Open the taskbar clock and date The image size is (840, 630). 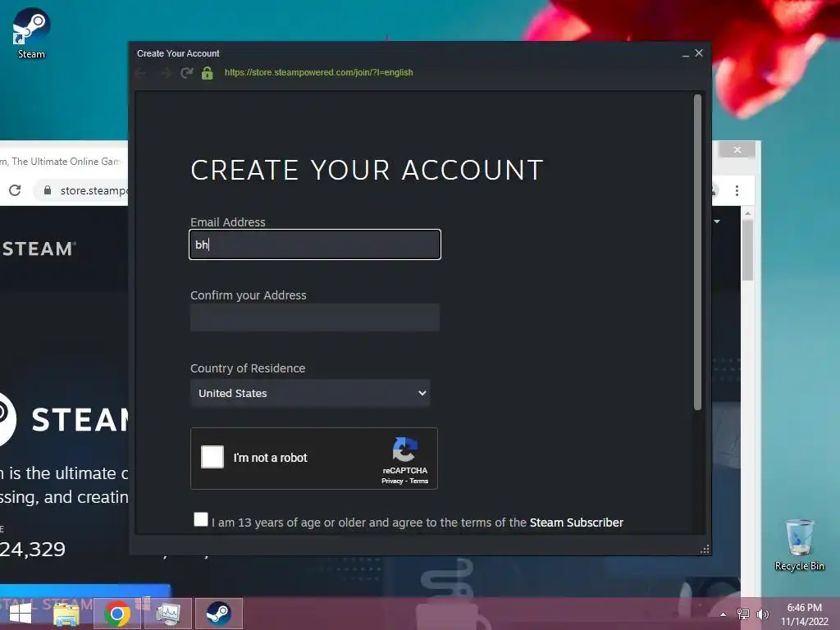804,614
